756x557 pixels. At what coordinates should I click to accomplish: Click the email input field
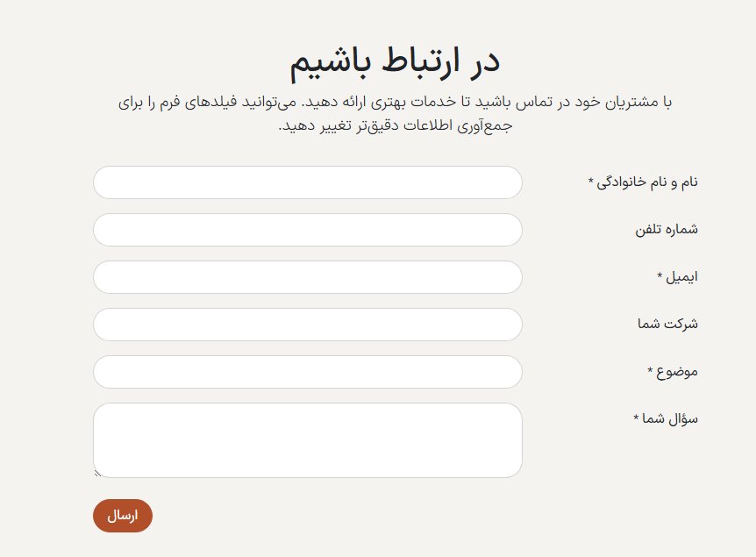coord(307,277)
